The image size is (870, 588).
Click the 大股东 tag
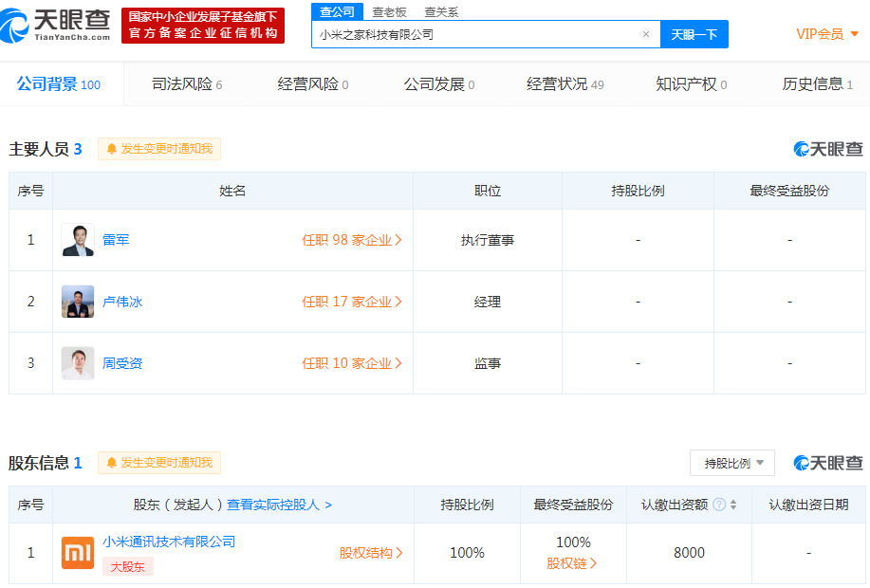[128, 566]
